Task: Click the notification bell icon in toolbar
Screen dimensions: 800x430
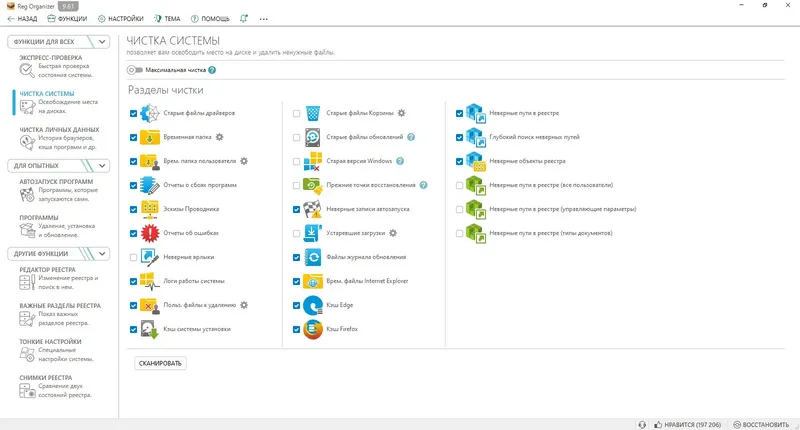Action: coord(244,18)
